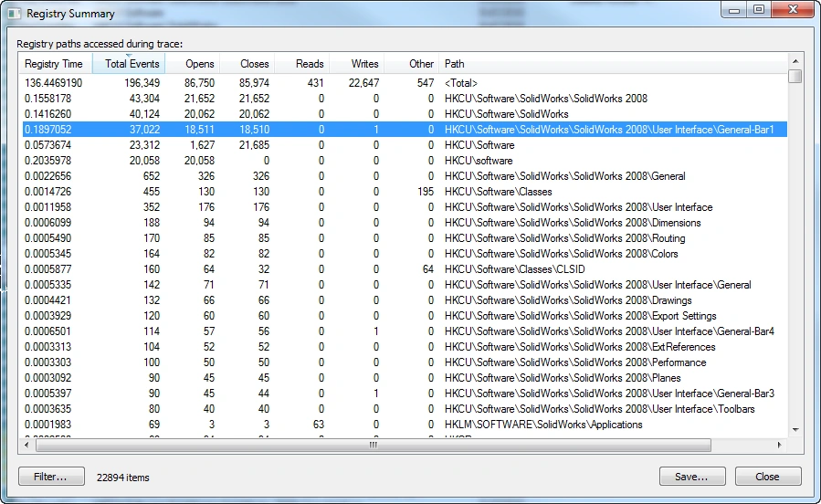Click the 85,974 closes cell
Image resolution: width=821 pixels, height=504 pixels.
click(254, 83)
